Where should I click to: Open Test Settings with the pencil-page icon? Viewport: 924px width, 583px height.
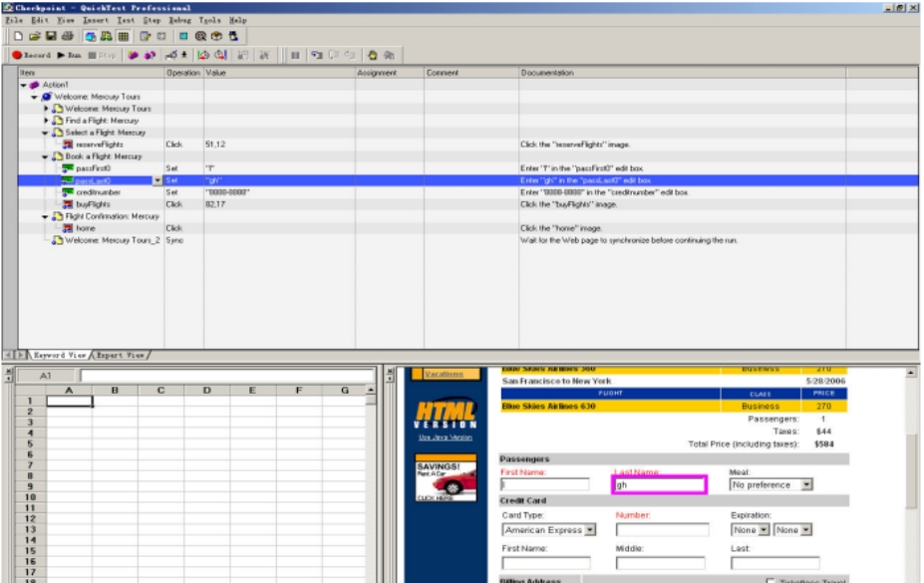click(145, 37)
